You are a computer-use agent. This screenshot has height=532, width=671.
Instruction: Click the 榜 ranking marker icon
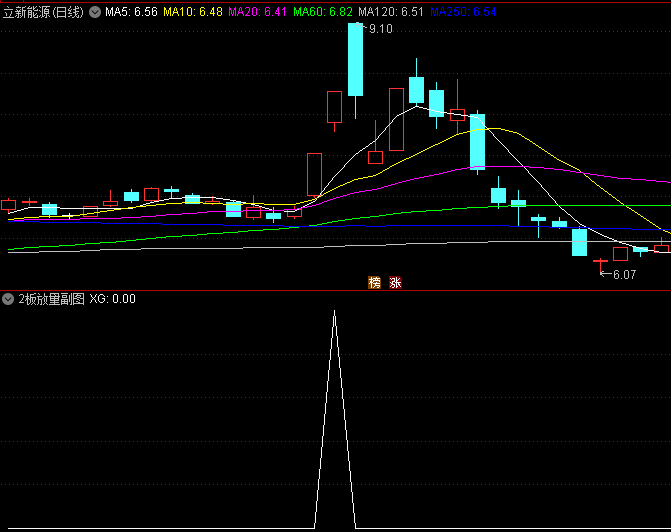[375, 283]
